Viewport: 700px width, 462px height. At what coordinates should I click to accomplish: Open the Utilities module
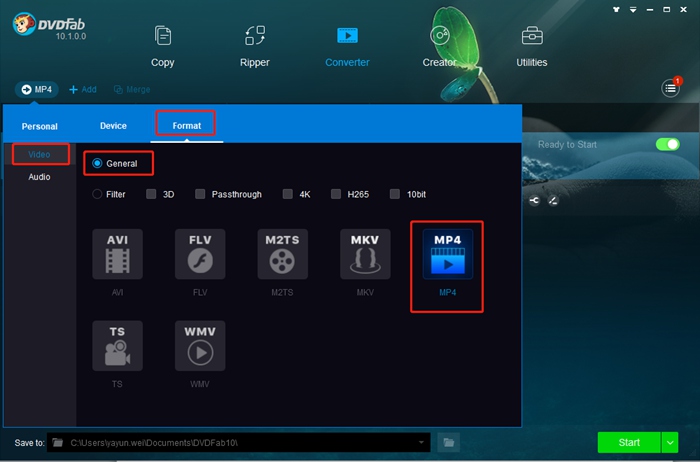click(532, 47)
